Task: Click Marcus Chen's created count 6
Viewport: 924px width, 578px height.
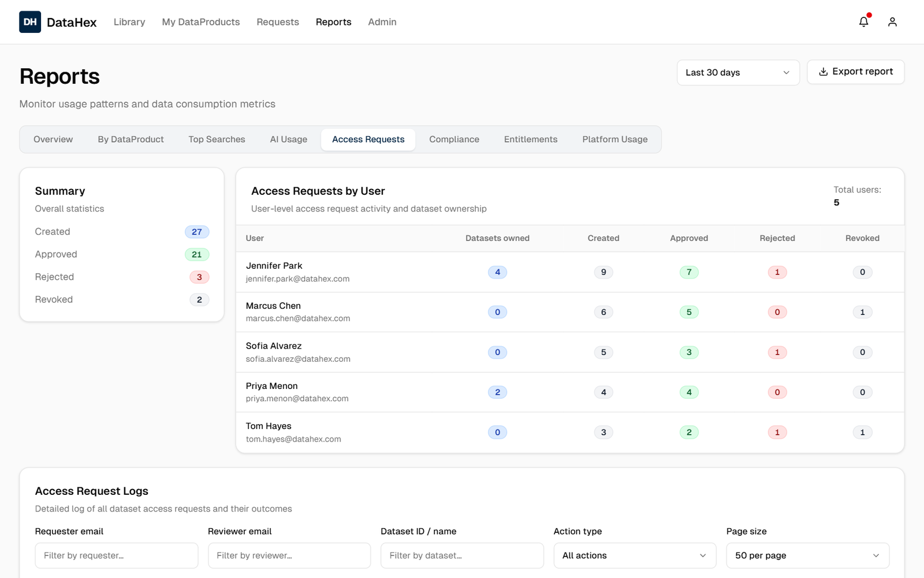Action: click(603, 312)
